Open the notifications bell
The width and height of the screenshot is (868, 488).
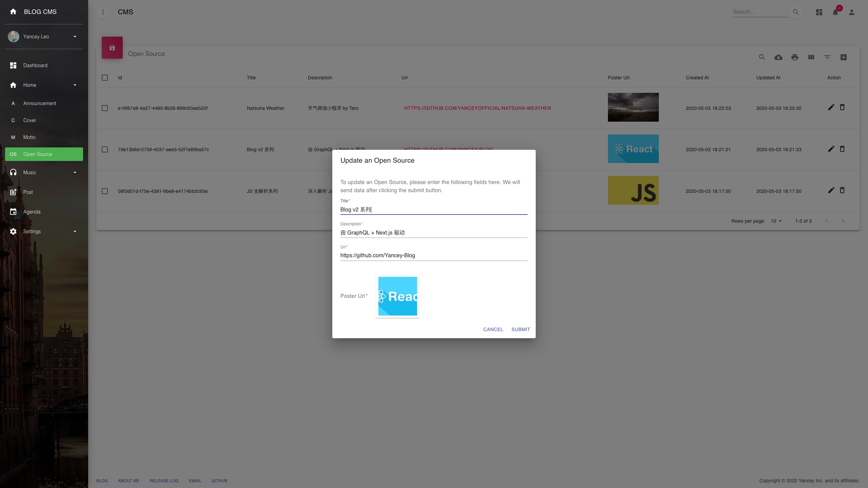click(835, 12)
